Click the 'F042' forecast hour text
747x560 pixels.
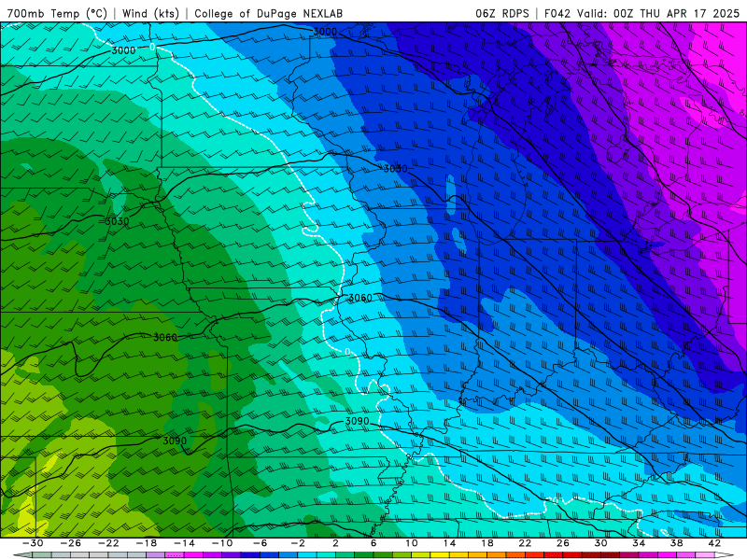pos(557,13)
